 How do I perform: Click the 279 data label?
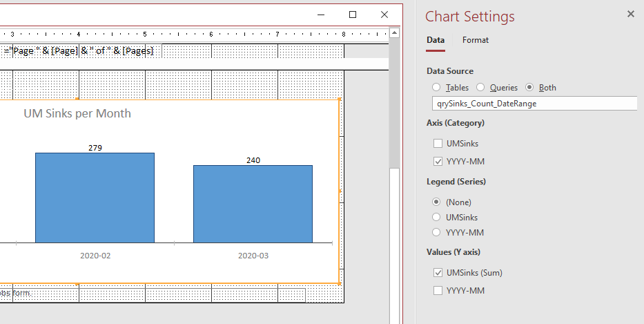pos(95,148)
